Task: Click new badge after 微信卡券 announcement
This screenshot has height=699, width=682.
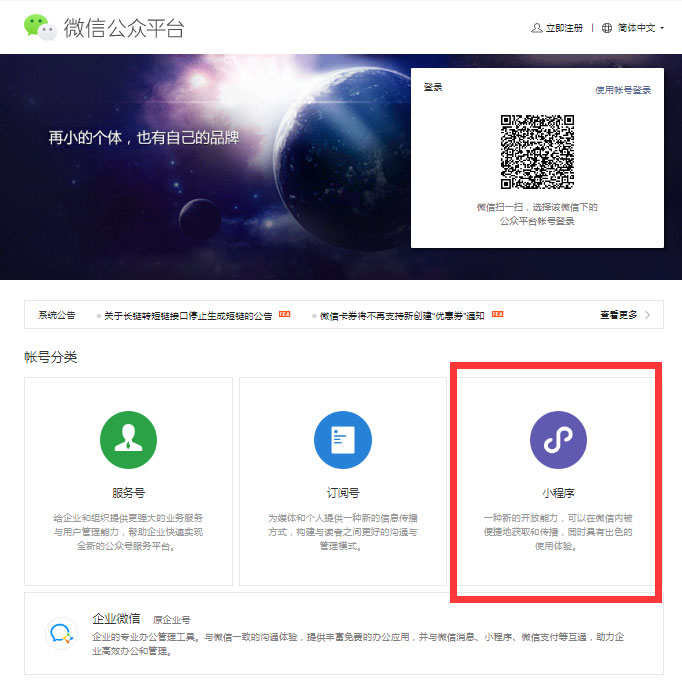Action: point(497,314)
